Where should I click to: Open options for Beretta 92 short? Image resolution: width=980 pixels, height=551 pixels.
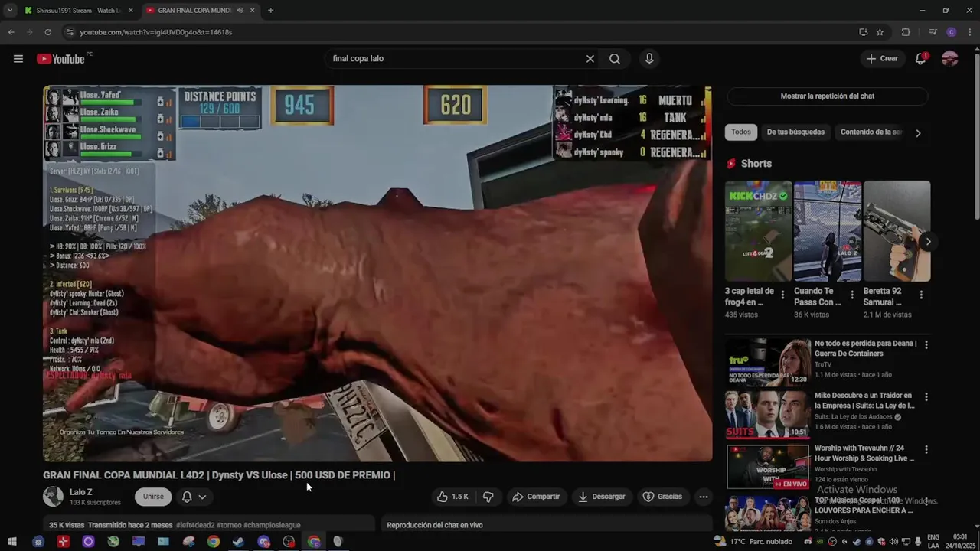pos(921,295)
